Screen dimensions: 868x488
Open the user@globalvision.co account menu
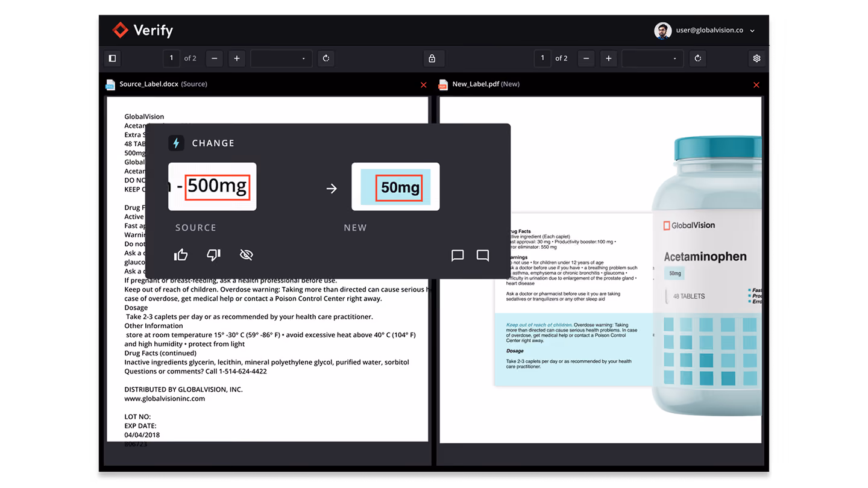715,31
